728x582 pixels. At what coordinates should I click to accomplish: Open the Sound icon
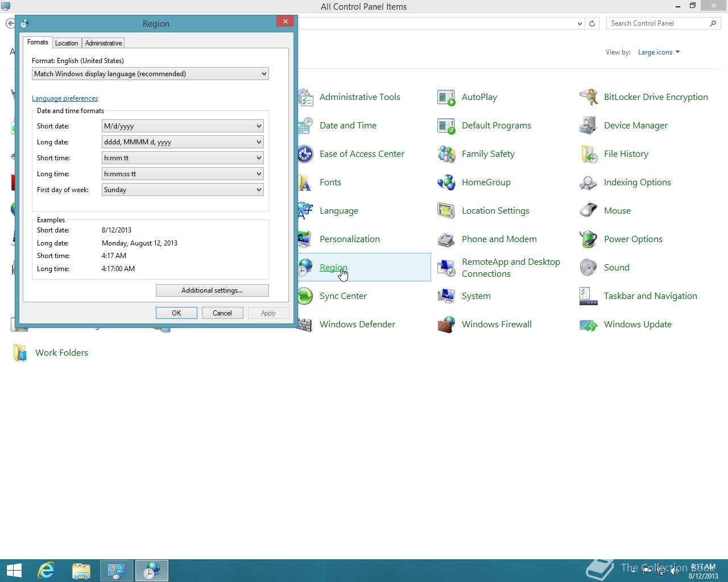(x=589, y=268)
